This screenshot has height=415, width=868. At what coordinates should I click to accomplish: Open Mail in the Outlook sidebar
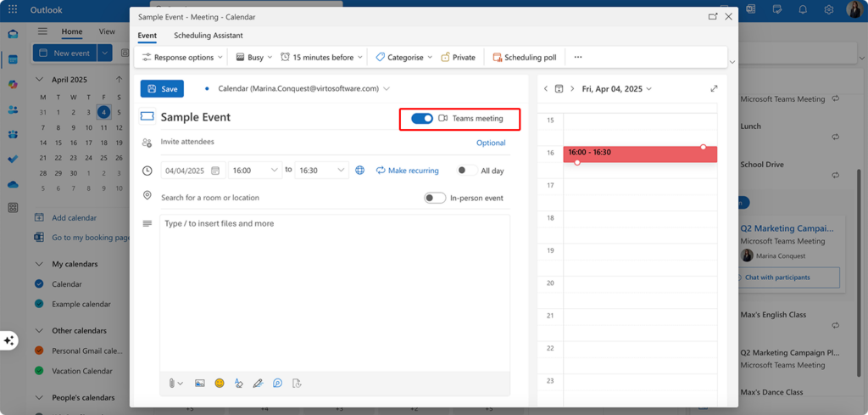coord(13,34)
